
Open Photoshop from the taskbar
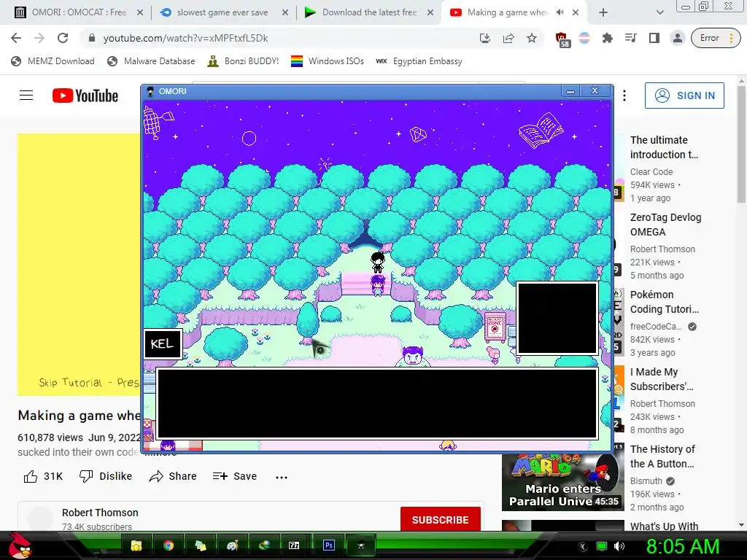pyautogui.click(x=329, y=545)
